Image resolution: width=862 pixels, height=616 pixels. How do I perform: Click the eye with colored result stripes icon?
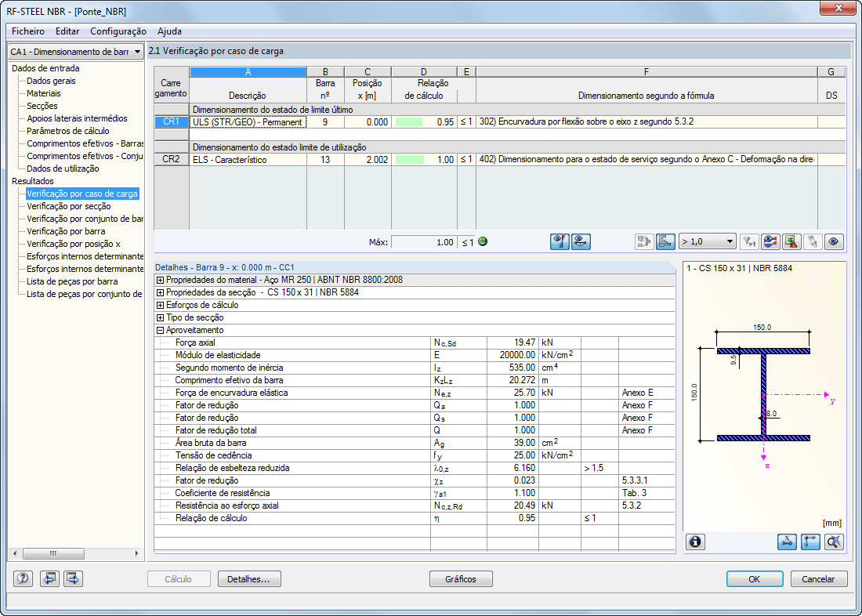coord(770,241)
